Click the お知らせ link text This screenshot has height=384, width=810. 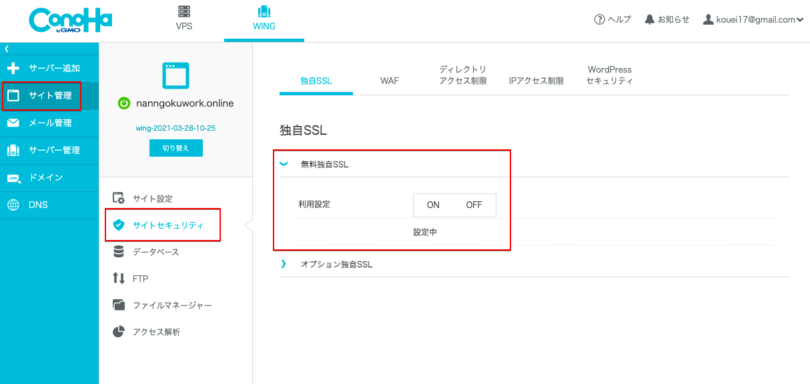point(674,20)
